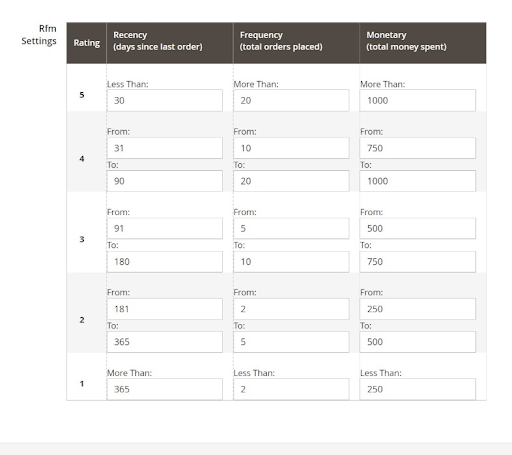Screen dimensions: 512x455
Task: Click Frequency rating 4 From field
Action: (x=291, y=148)
